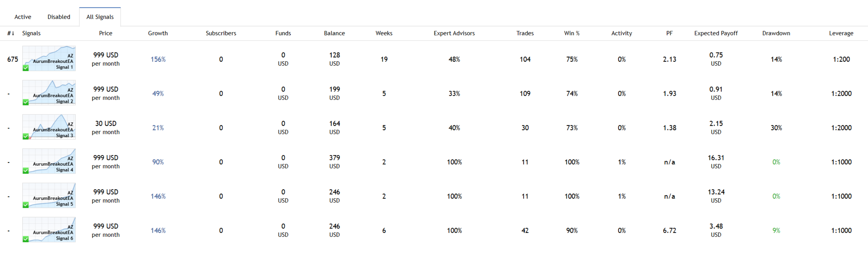Open the AurumBreakoutEA Signal 3 chart thumbnail
This screenshot has width=868, height=254.
tap(49, 127)
